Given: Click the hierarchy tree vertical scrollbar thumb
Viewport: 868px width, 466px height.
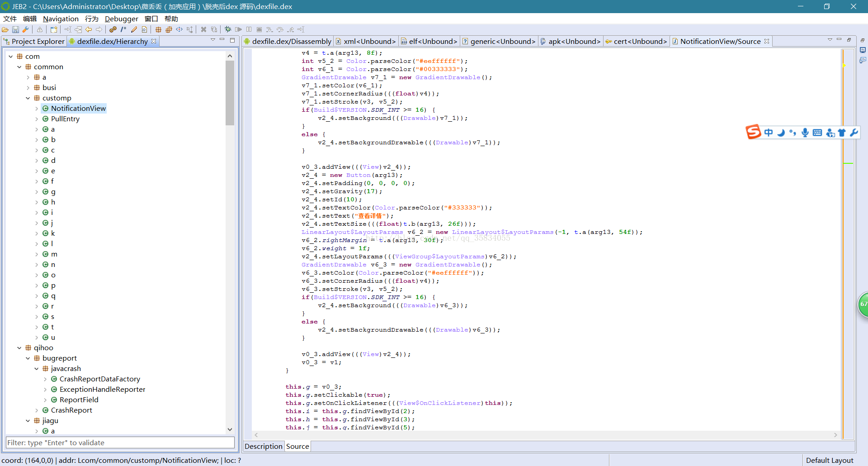Looking at the screenshot, I should coord(230,93).
